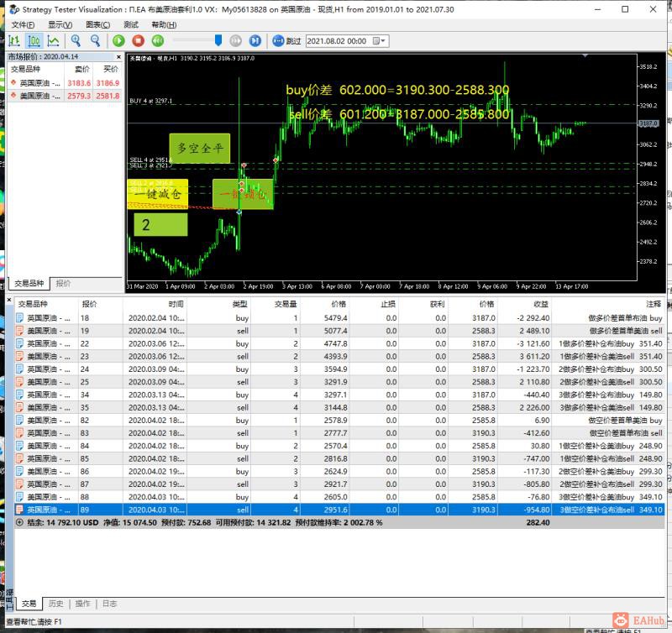This screenshot has height=633, width=672.
Task: Click the 多空全平 button on chart
Action: pyautogui.click(x=198, y=147)
